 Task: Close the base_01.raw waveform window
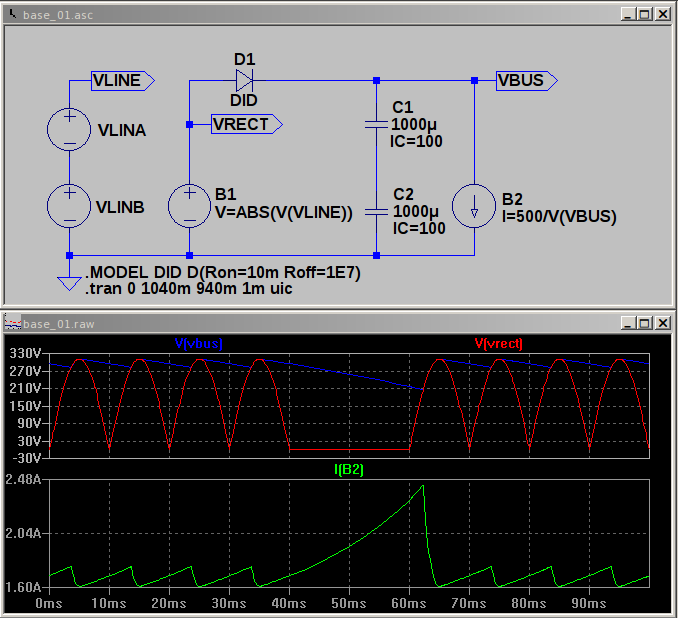662,323
